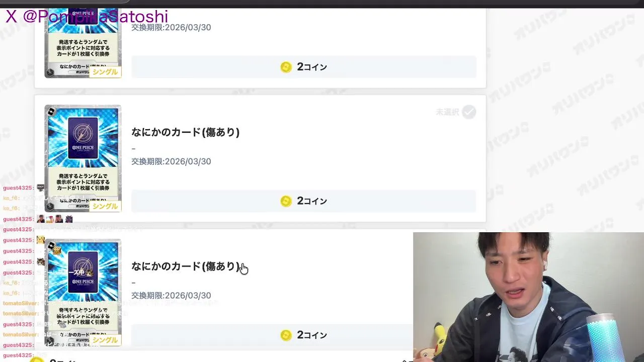Toggle the 未選択 checkmark on the middle card
The image size is (644, 362).
click(469, 112)
